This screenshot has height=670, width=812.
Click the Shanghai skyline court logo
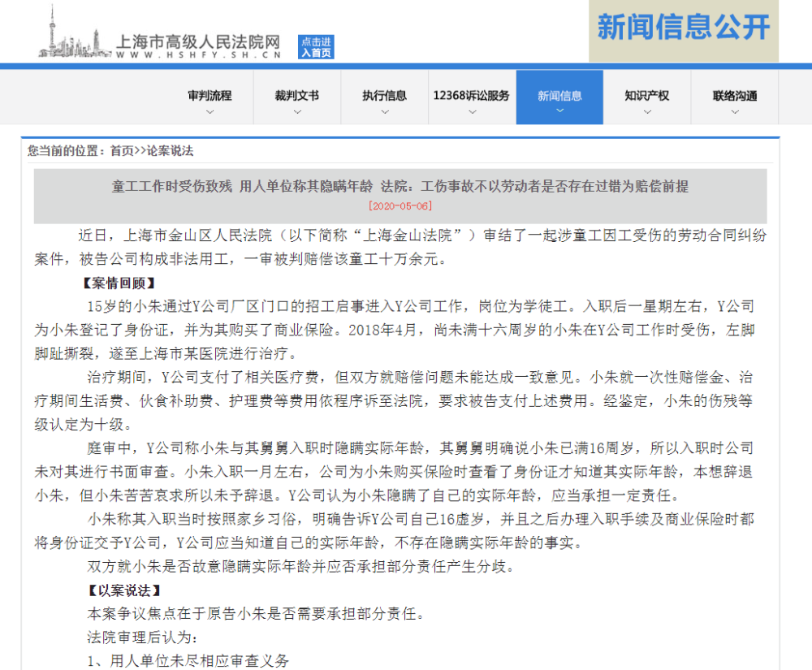click(75, 32)
